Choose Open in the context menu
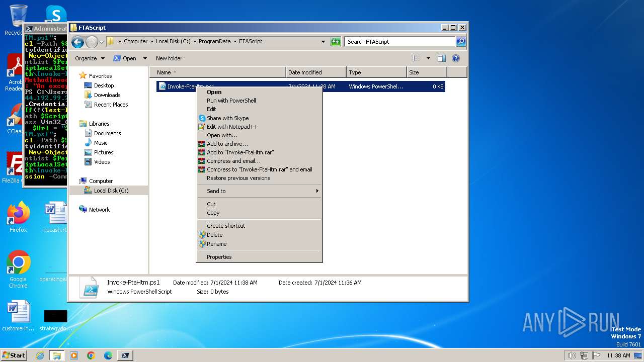Image resolution: width=644 pixels, height=362 pixels. [x=259, y=92]
